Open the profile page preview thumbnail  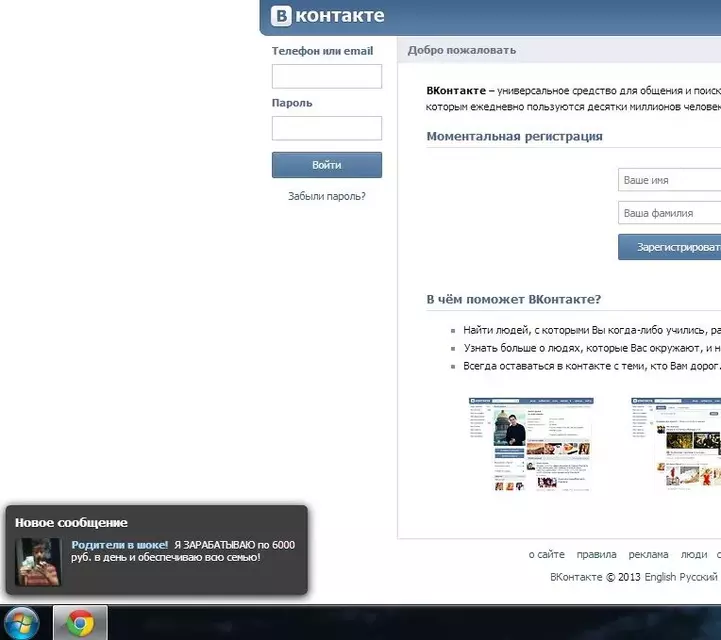pyautogui.click(x=531, y=445)
